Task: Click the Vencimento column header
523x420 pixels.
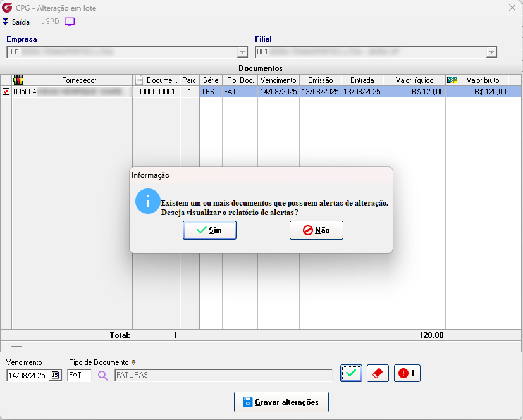Action: (x=278, y=80)
